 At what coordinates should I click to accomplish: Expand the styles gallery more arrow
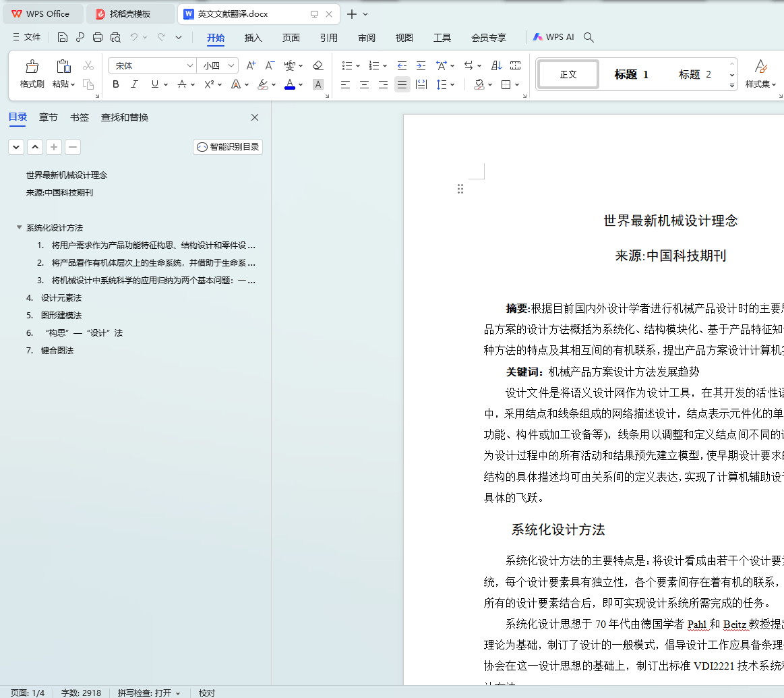[x=732, y=85]
